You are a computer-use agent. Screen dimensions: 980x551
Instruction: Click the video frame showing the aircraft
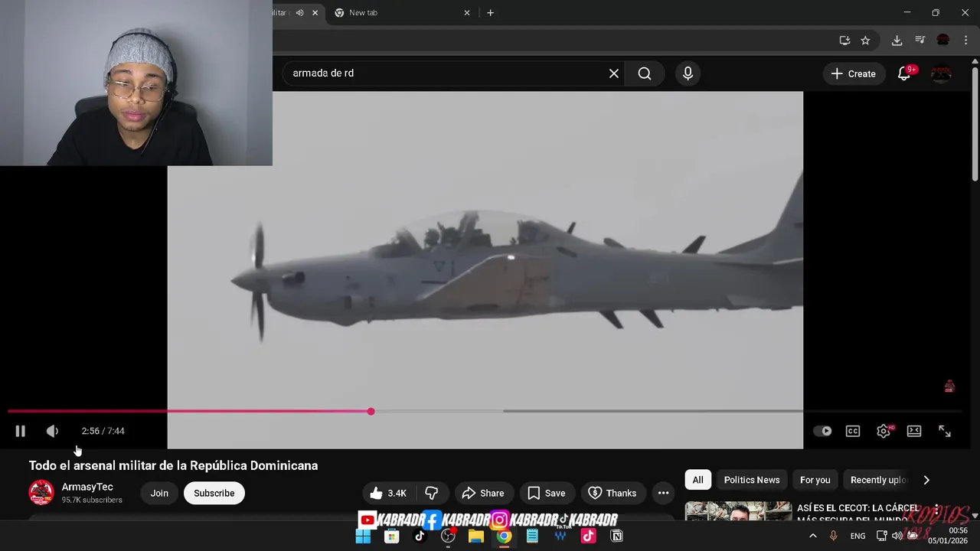click(x=485, y=269)
